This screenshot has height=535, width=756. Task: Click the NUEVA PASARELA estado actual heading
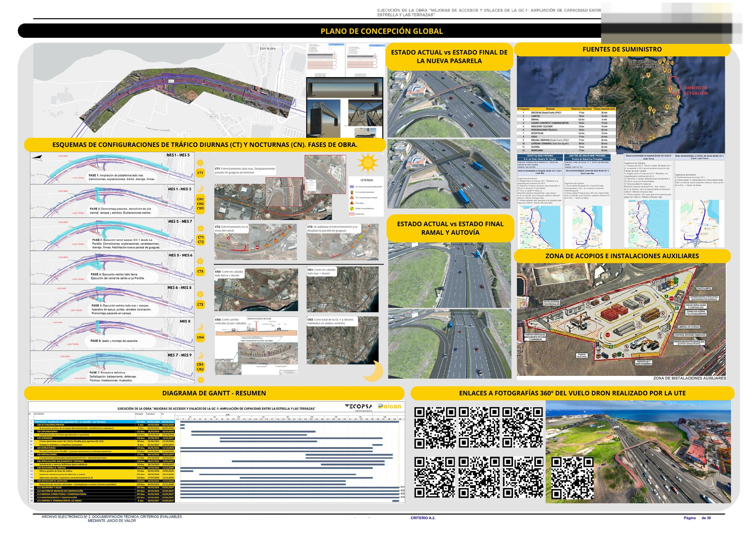[449, 57]
